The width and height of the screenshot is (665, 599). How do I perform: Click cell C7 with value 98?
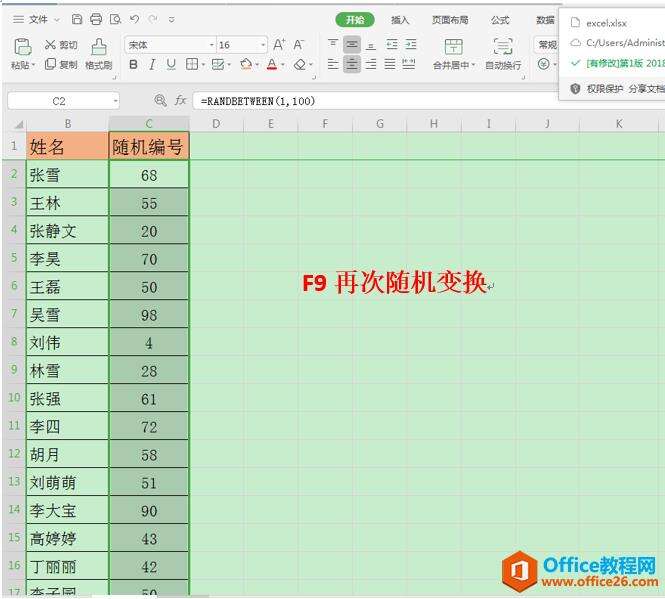tap(149, 315)
